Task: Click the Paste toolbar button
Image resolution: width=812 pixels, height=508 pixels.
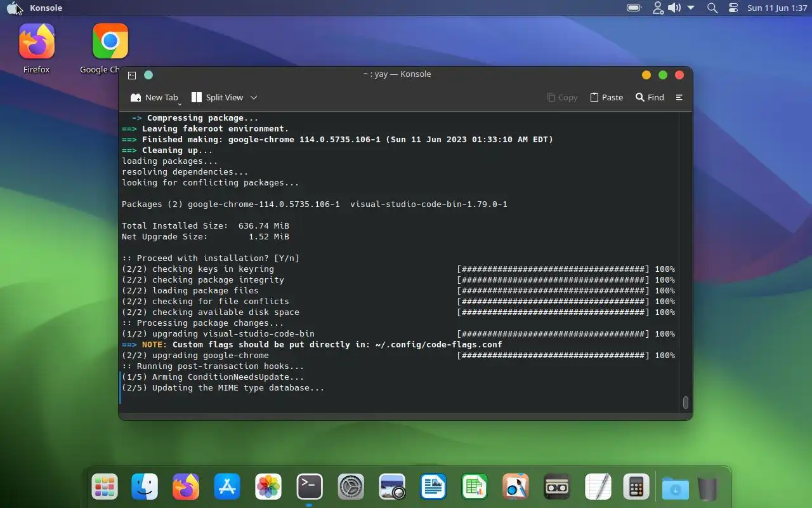Action: (606, 98)
